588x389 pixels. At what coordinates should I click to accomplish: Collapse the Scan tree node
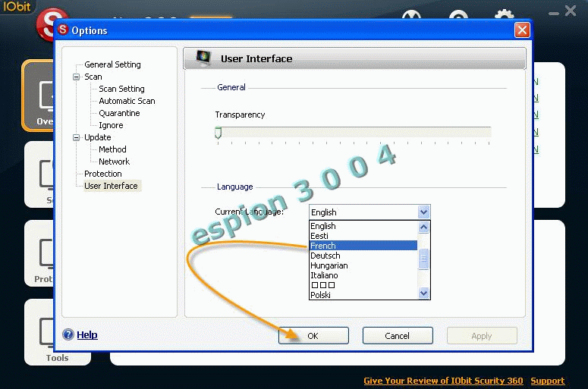coord(76,77)
